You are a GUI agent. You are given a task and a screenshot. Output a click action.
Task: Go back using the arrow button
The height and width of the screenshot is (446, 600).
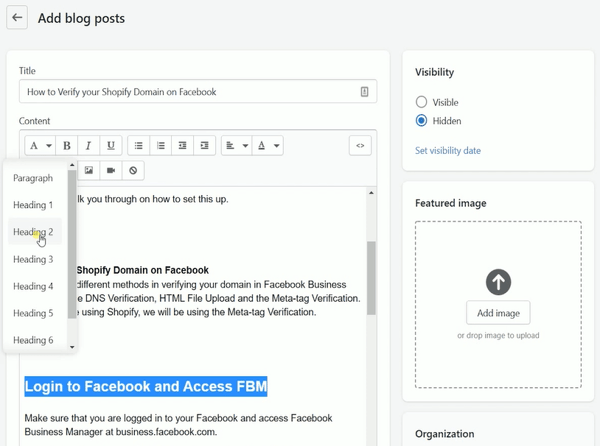pyautogui.click(x=17, y=17)
